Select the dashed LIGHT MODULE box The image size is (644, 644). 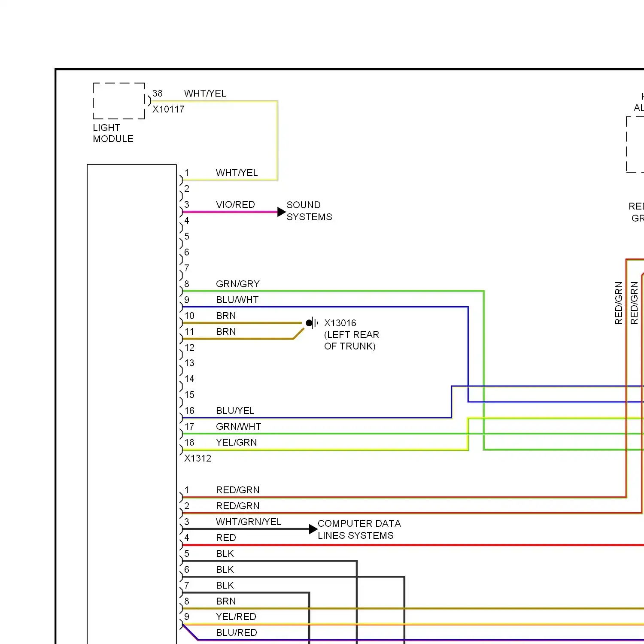click(x=119, y=101)
